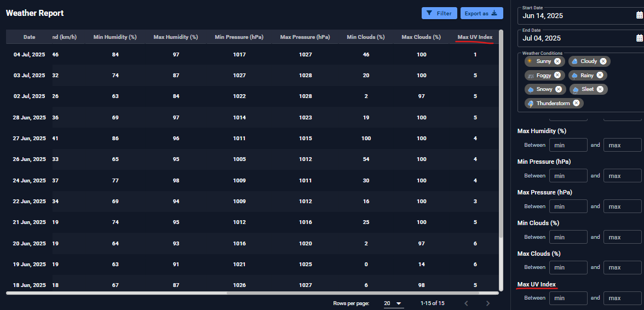Remove the Snowy condition chip
The image size is (644, 310).
click(559, 89)
